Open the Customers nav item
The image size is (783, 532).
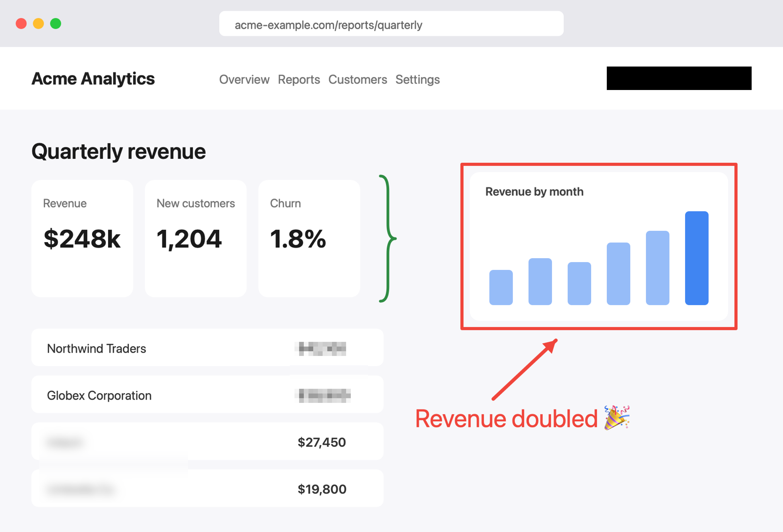click(x=358, y=79)
